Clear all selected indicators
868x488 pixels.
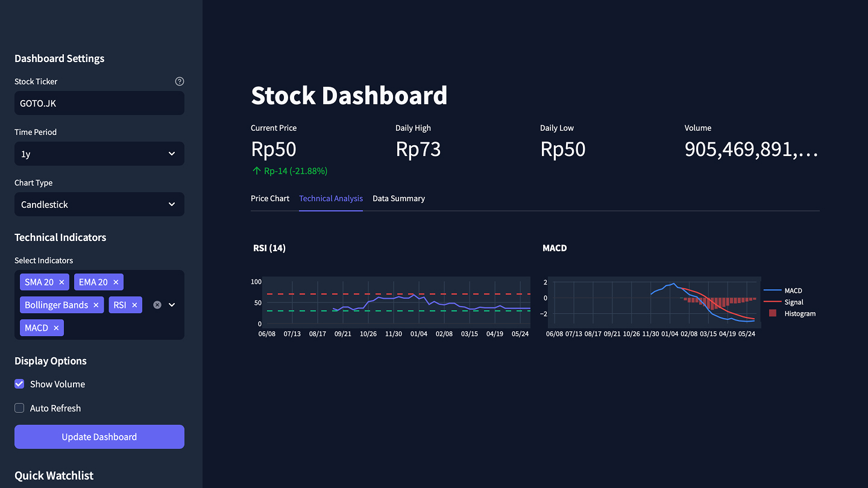pyautogui.click(x=157, y=305)
